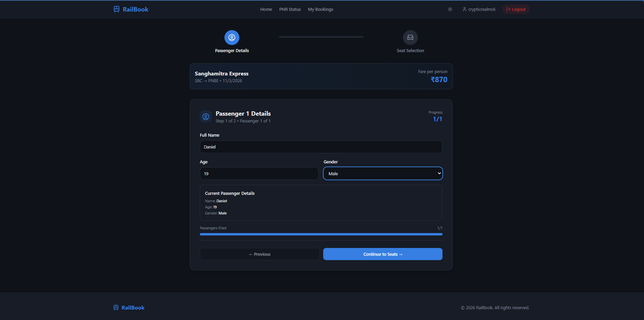Click the user profile icon beside crypticrealms6
The width and height of the screenshot is (644, 320).
click(x=464, y=9)
